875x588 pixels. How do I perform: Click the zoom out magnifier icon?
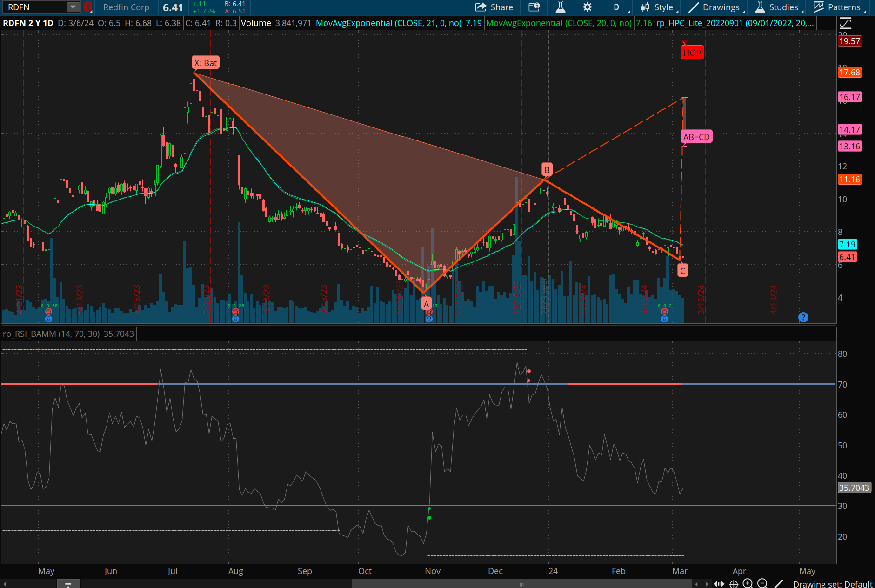[762, 583]
